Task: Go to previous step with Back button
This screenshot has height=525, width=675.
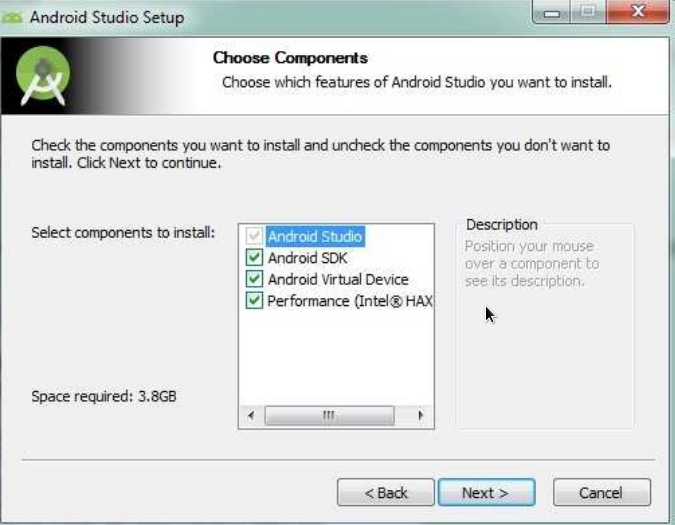Action: pos(386,492)
